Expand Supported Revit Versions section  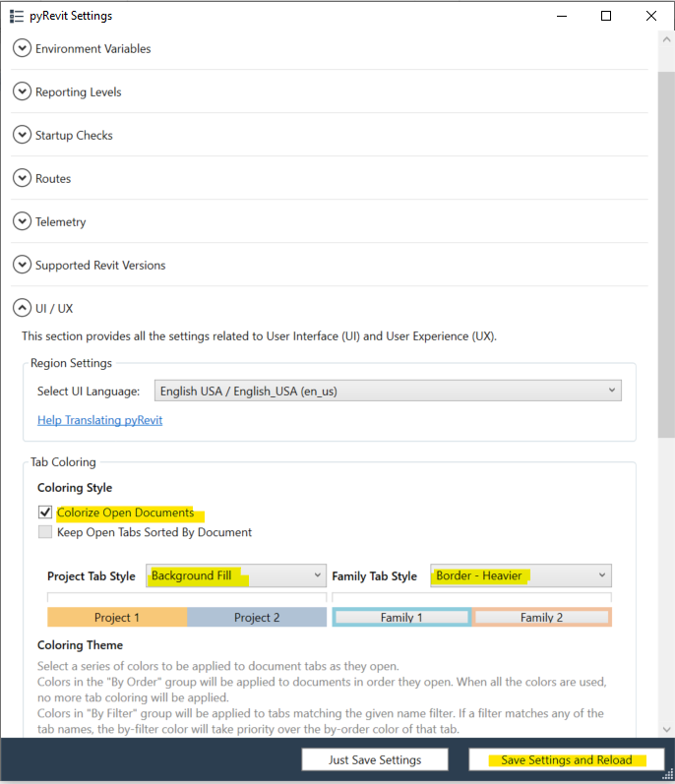22,265
